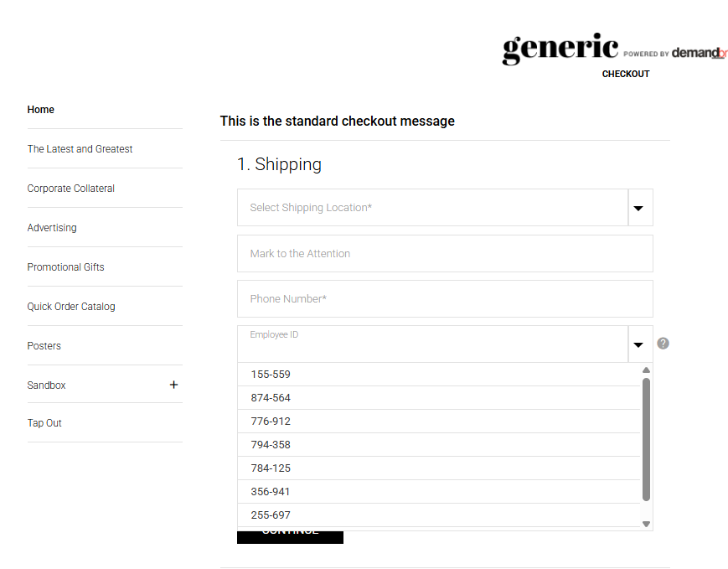Open the Quick Order Catalog link
This screenshot has height=569, width=728.
(x=71, y=307)
